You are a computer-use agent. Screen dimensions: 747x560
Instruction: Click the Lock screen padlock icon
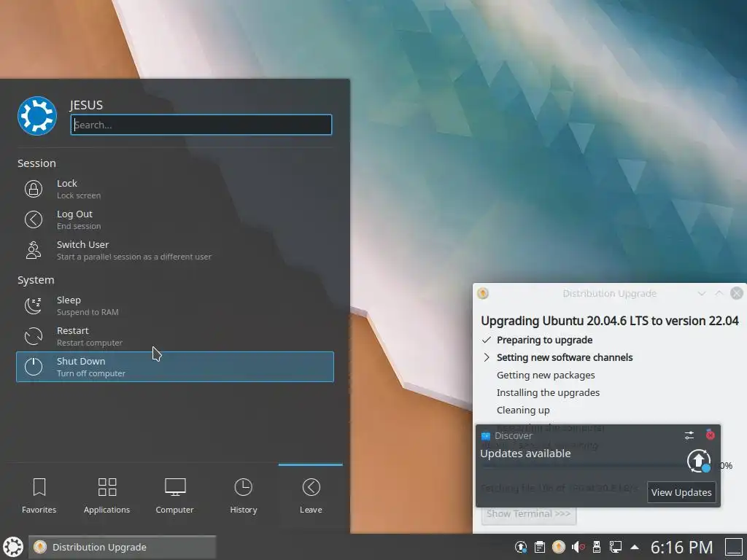(34, 189)
